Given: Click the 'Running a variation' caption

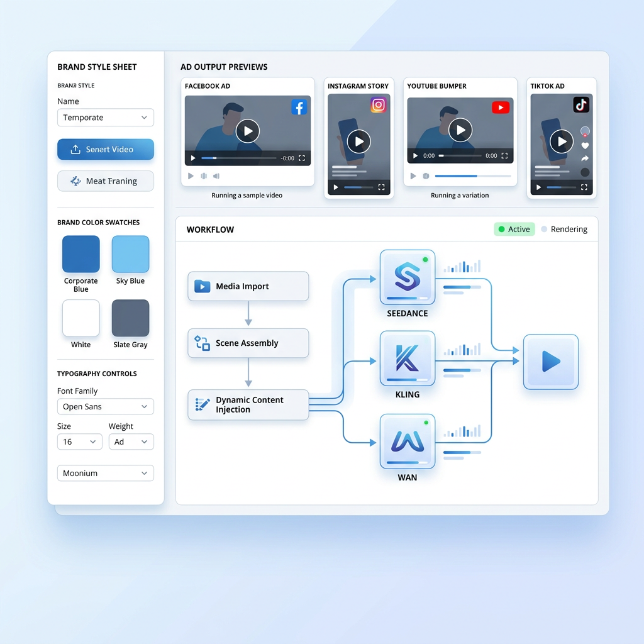Looking at the screenshot, I should tap(460, 196).
